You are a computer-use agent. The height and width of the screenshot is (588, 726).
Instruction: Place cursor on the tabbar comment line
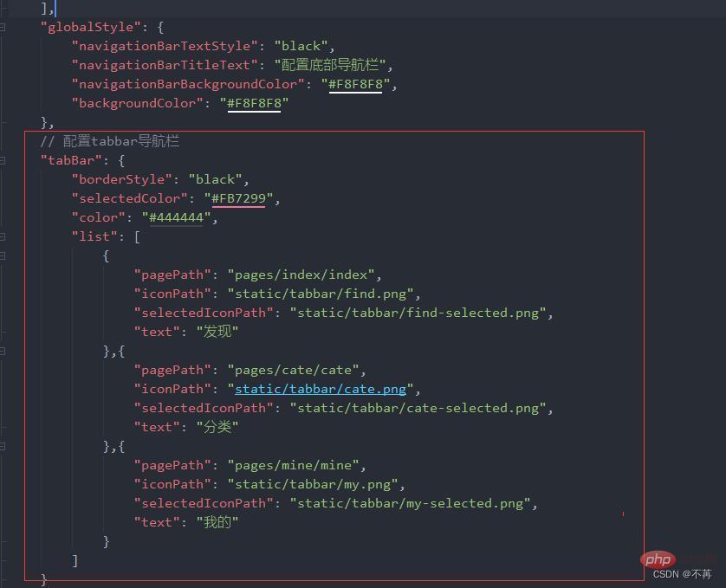tap(110, 141)
